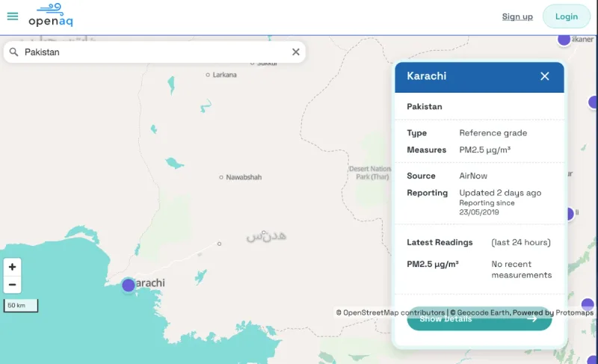598x364 pixels.
Task: Zoom out on the map
Action: [12, 285]
